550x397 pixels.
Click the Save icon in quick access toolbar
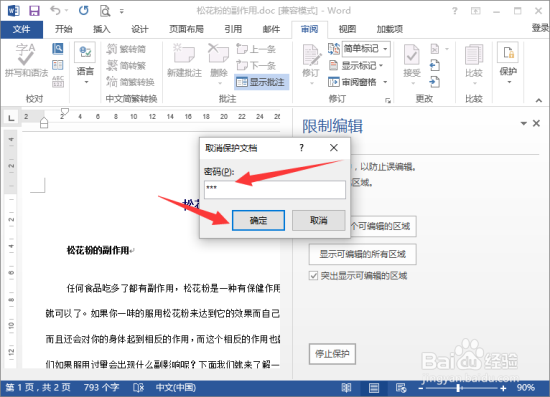click(34, 11)
